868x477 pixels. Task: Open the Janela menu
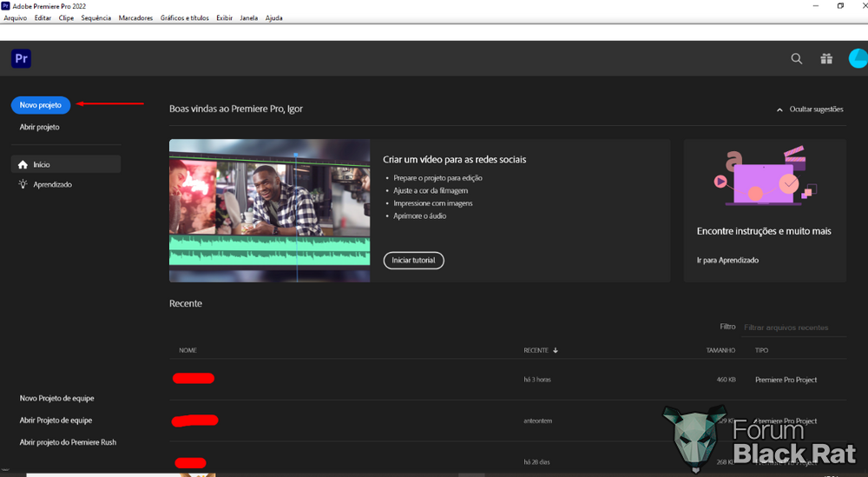tap(248, 17)
